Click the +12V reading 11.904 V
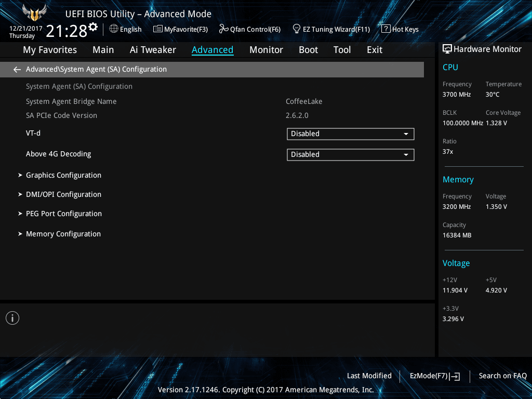The width and height of the screenshot is (532, 399). [x=455, y=290]
